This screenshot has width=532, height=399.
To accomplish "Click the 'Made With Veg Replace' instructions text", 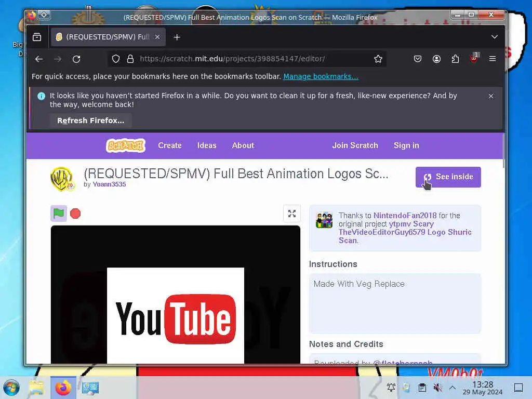I will 359,284.
